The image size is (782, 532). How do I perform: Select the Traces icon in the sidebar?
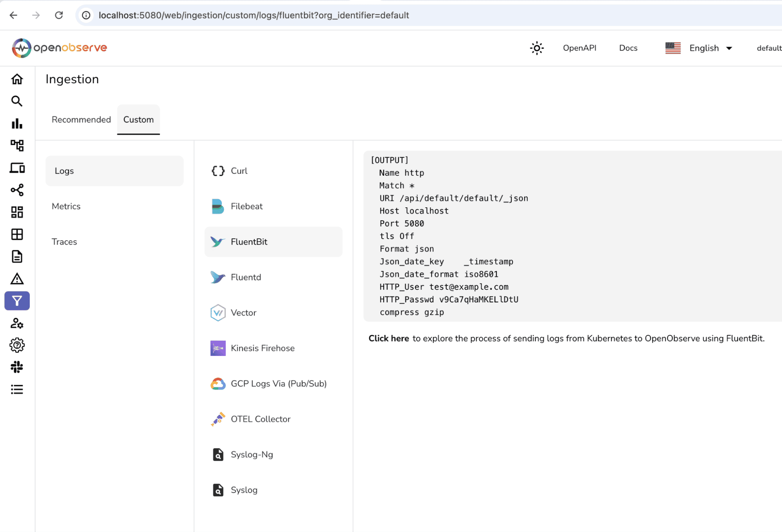click(17, 145)
